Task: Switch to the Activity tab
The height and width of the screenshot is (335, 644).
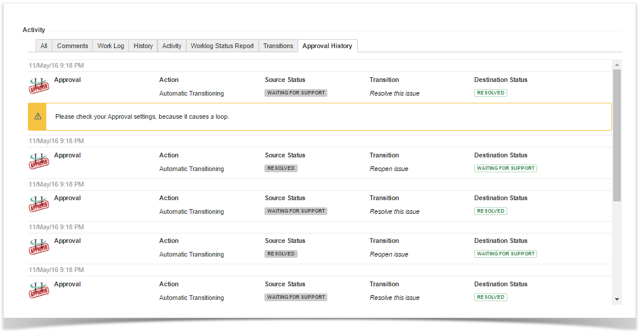Action: pyautogui.click(x=172, y=46)
